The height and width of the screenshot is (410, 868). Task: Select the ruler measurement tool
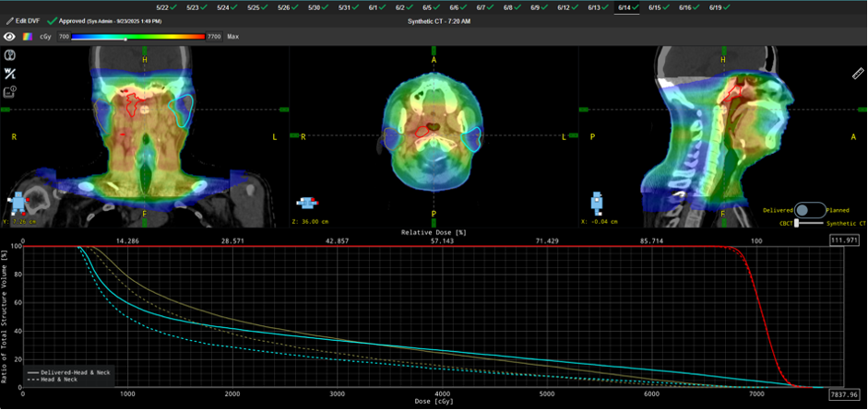[x=857, y=74]
